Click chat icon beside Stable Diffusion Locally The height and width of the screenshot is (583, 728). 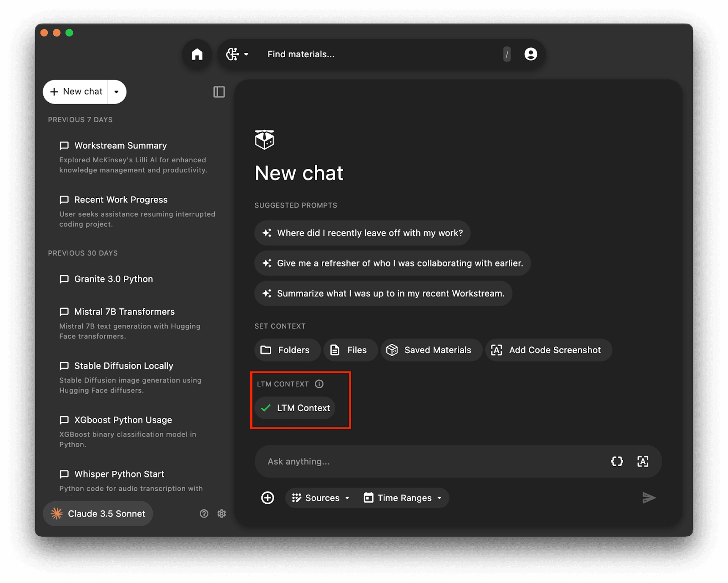[x=64, y=366]
